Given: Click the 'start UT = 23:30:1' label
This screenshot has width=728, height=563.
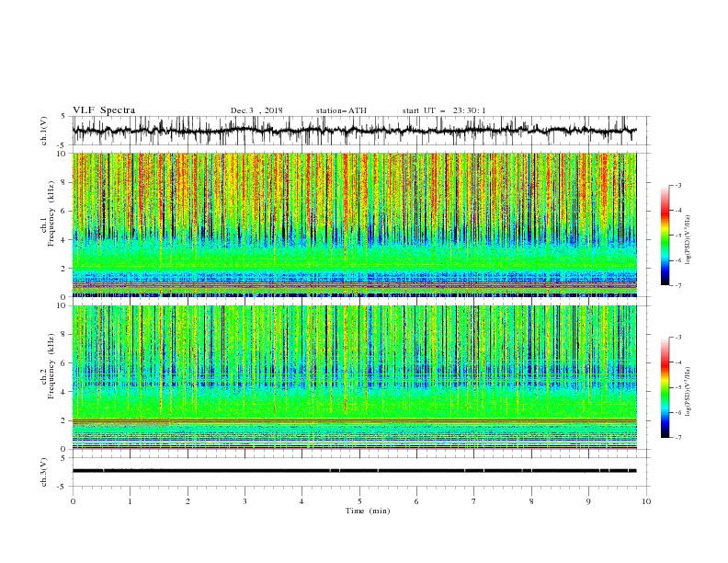Looking at the screenshot, I should pyautogui.click(x=444, y=110).
